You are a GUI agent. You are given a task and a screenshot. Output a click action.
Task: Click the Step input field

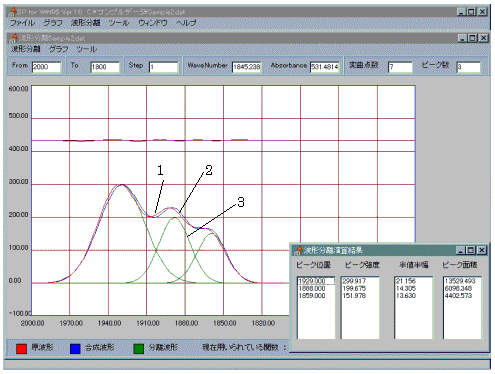[x=163, y=67]
